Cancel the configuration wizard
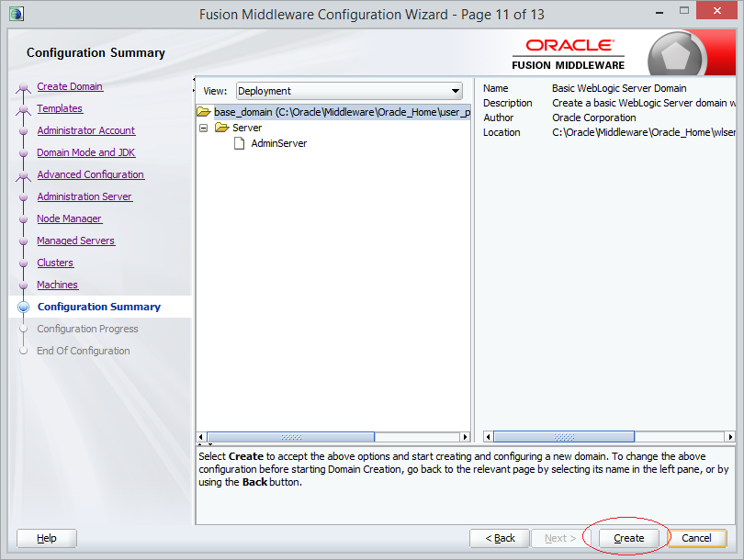Image resolution: width=744 pixels, height=560 pixels. point(696,538)
